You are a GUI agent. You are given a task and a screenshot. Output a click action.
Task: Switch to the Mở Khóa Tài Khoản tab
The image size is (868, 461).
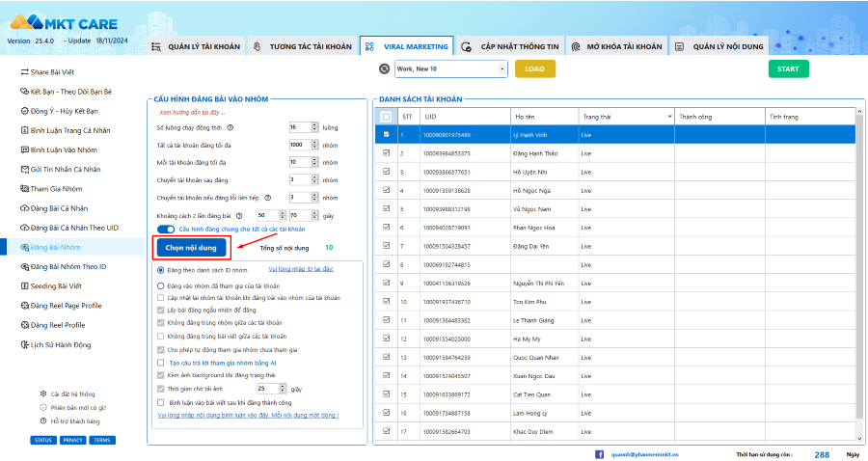pos(616,46)
